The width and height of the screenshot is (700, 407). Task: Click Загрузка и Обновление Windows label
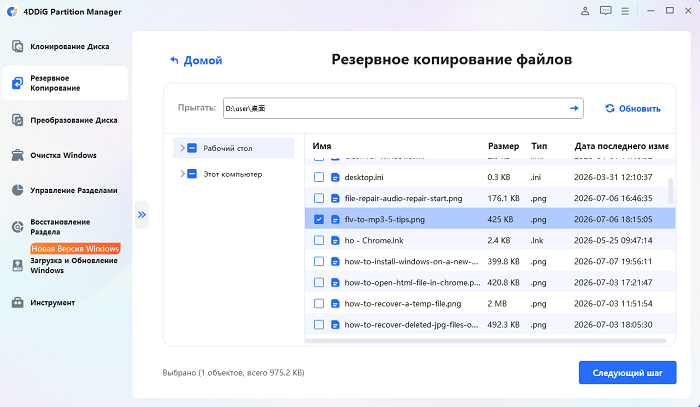74,266
